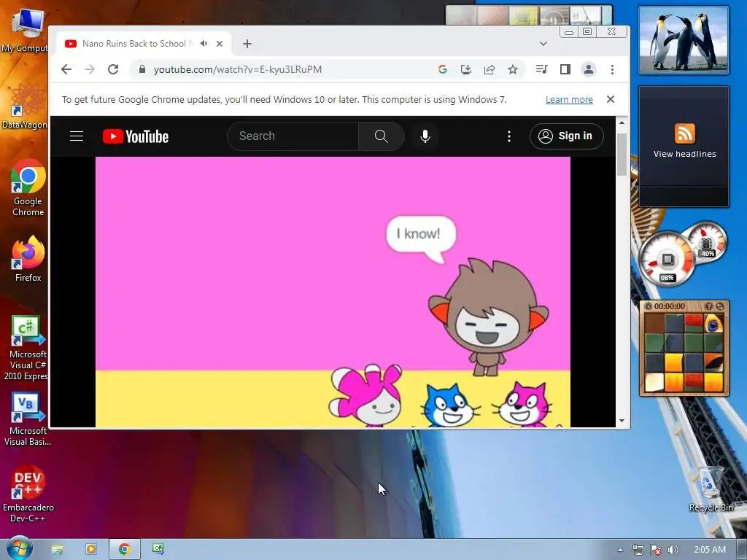Viewport: 747px width, 560px height.
Task: Click the puzzle gadget pause timer icon
Action: pyautogui.click(x=648, y=306)
